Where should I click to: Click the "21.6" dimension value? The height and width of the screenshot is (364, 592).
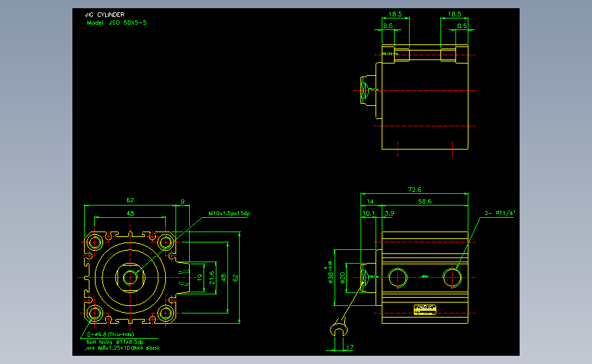click(x=212, y=277)
